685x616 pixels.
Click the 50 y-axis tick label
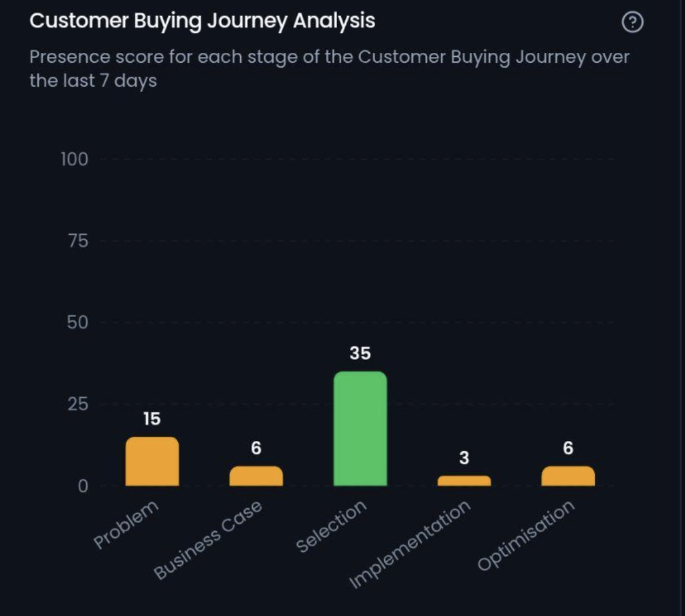(x=78, y=322)
